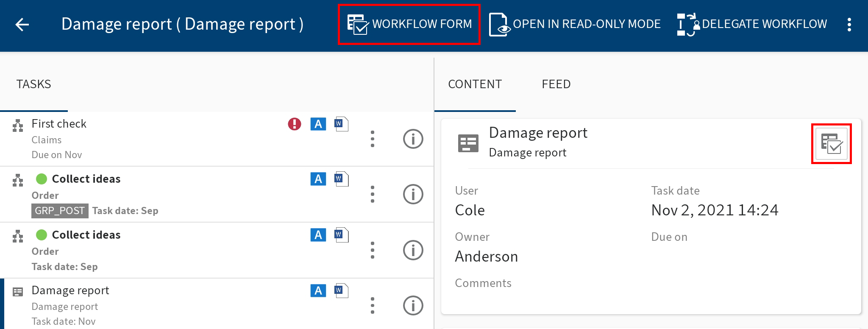Switch to the Feed tab

[556, 84]
